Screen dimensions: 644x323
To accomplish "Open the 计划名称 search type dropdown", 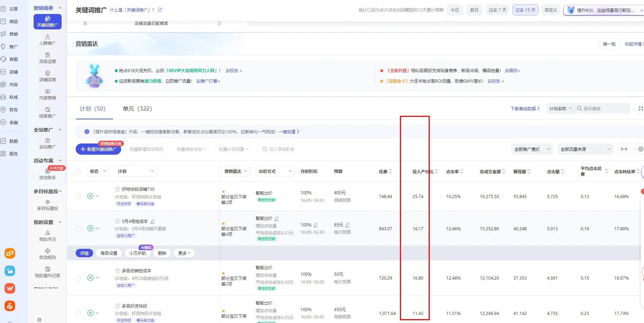I will tap(560, 108).
